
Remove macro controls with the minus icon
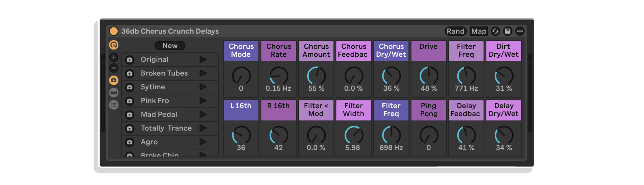(114, 68)
